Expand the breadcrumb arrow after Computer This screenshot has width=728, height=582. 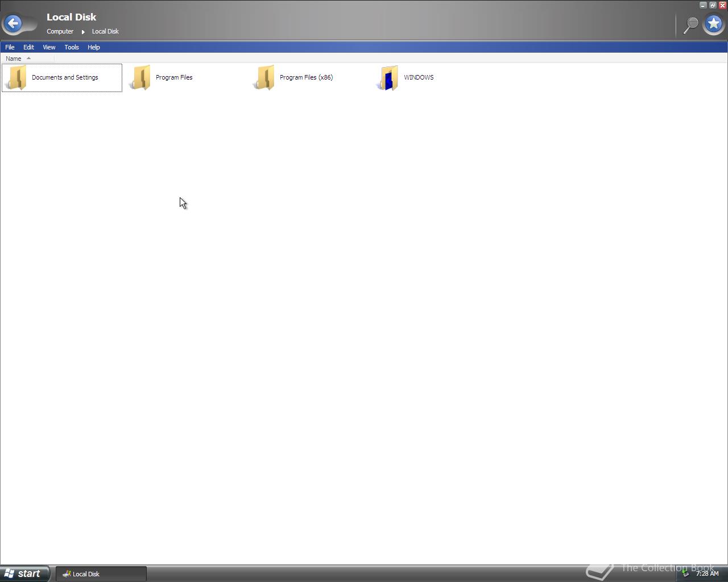[83, 32]
